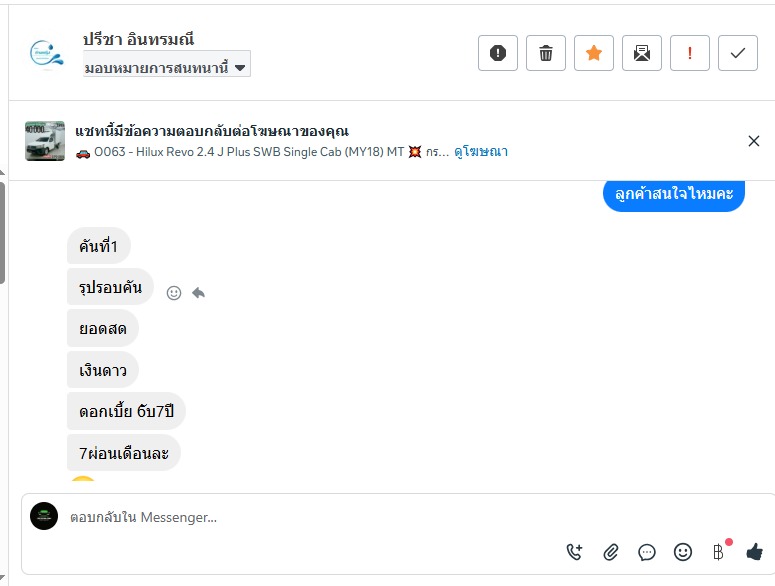Screen dimensions: 775x586
Task: Toggle the orange follow-up star
Action: point(594,53)
